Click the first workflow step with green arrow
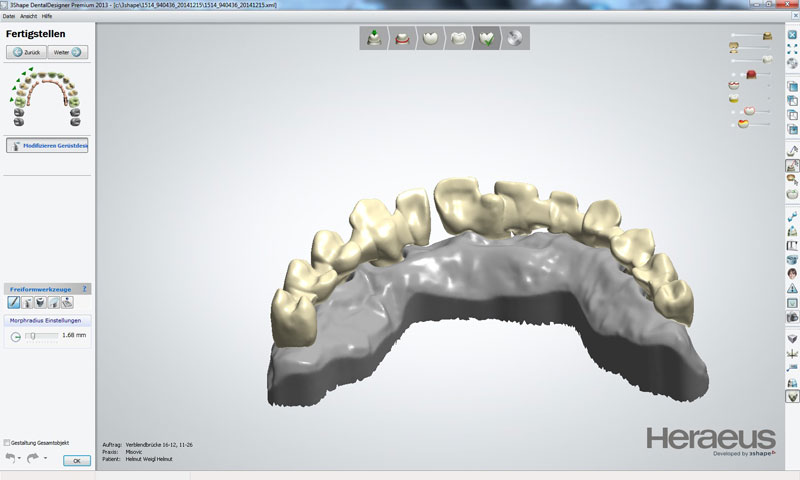 pos(373,38)
